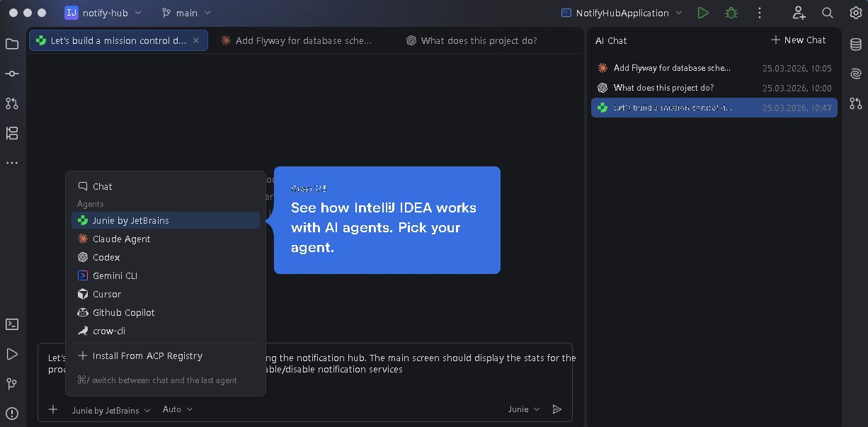Open IDE settings gear icon
Viewport: 868px width, 427px height.
[x=855, y=13]
